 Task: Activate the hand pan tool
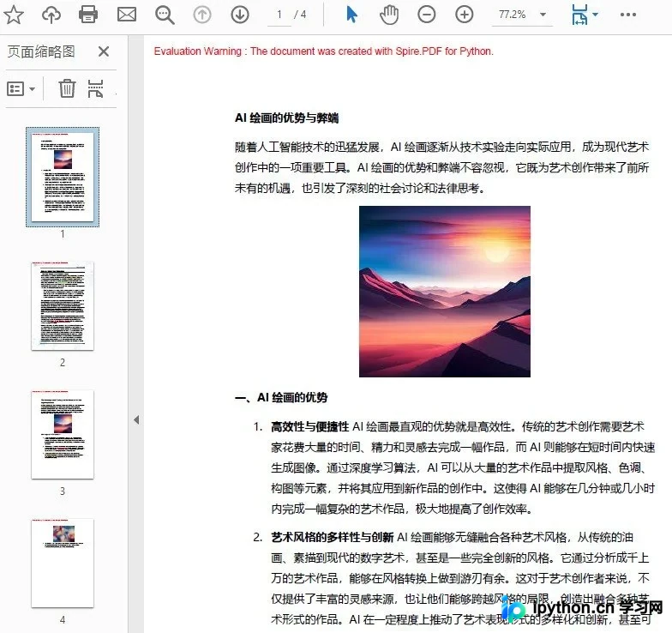click(389, 15)
